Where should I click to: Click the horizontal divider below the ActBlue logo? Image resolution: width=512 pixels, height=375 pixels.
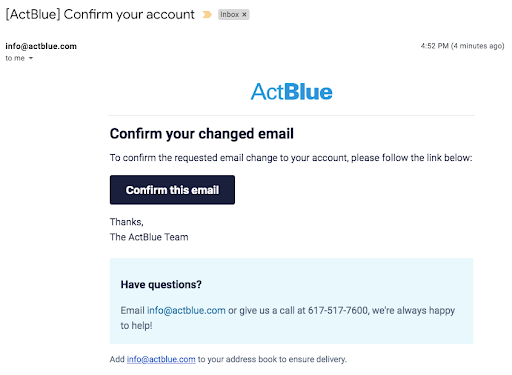tap(291, 116)
